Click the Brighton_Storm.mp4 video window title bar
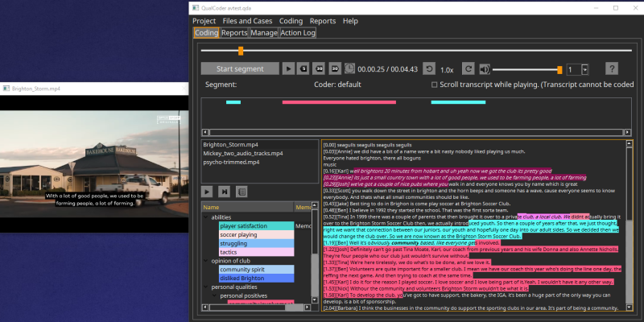Image resolution: width=644 pixels, height=322 pixels. (x=94, y=89)
